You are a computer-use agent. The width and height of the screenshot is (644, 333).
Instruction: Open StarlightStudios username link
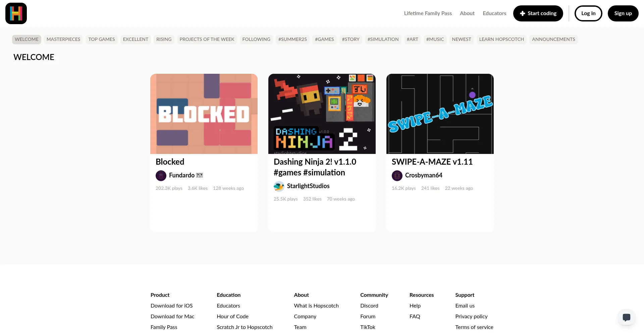308,186
